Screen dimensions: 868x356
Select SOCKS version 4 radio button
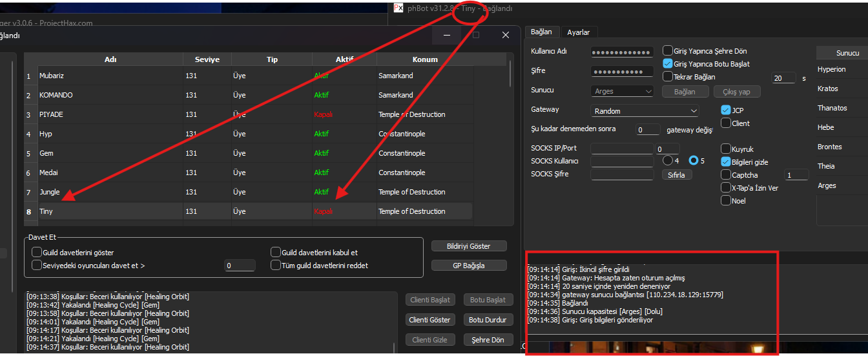pyautogui.click(x=667, y=160)
